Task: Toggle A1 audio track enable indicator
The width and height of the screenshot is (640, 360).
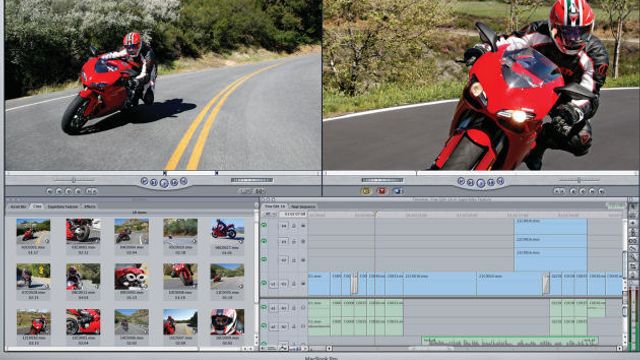Action: pos(264,307)
